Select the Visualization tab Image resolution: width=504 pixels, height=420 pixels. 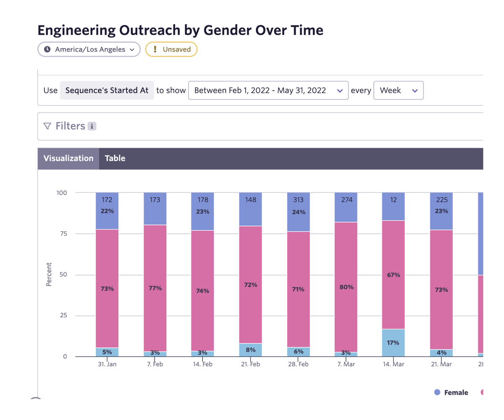(x=68, y=158)
